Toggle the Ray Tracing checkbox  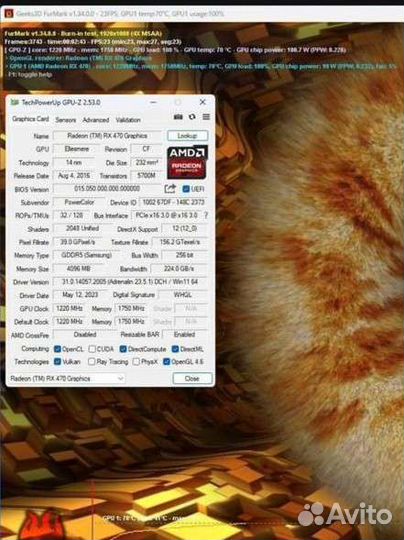[x=92, y=362]
